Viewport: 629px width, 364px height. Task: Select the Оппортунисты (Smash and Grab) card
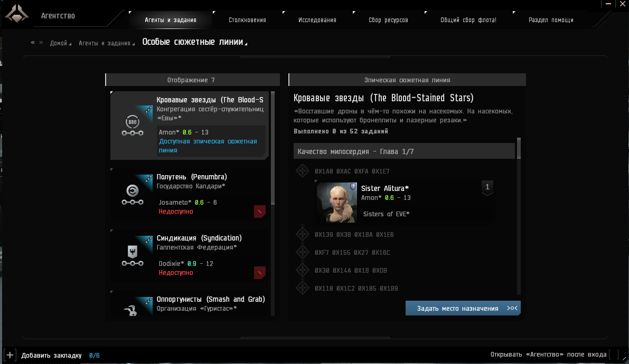pyautogui.click(x=190, y=303)
